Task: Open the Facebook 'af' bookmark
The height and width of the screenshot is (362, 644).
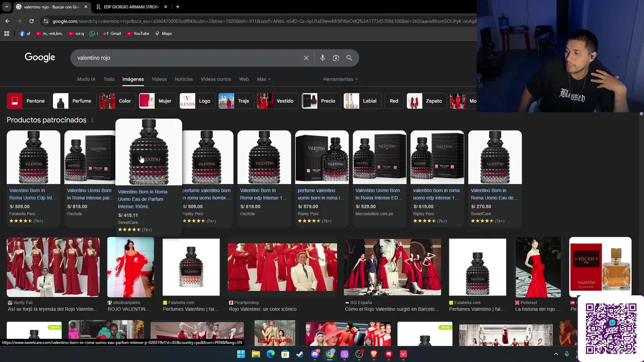Action: [x=25, y=33]
